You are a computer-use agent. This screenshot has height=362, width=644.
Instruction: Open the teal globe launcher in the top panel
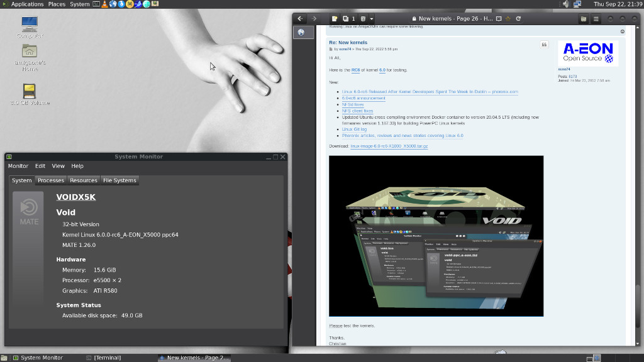pyautogui.click(x=147, y=4)
